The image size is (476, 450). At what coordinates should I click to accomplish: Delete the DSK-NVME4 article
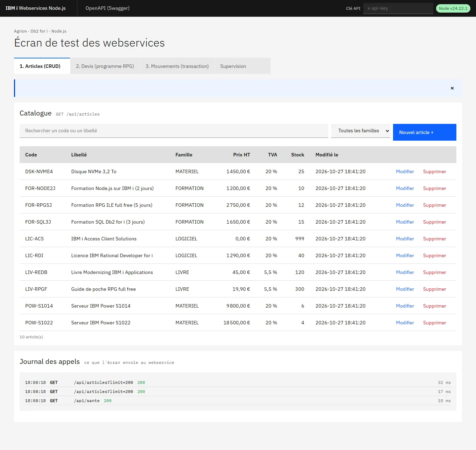(x=434, y=171)
